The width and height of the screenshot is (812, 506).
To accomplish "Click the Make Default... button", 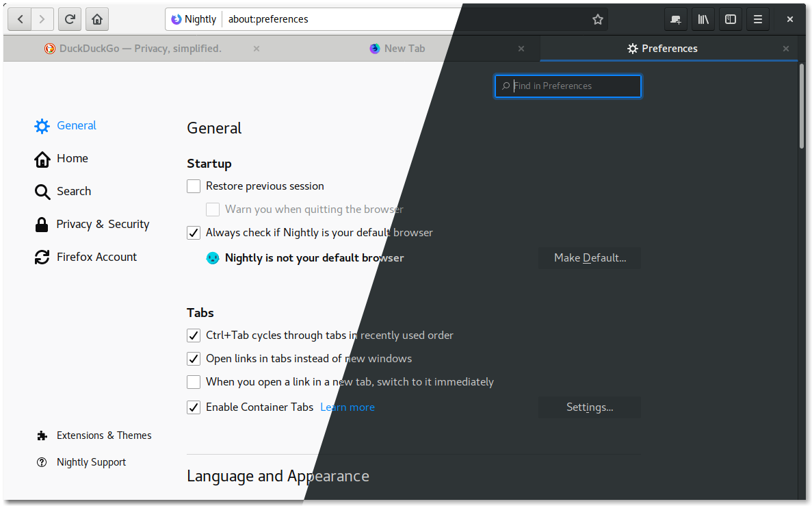I will tap(590, 258).
